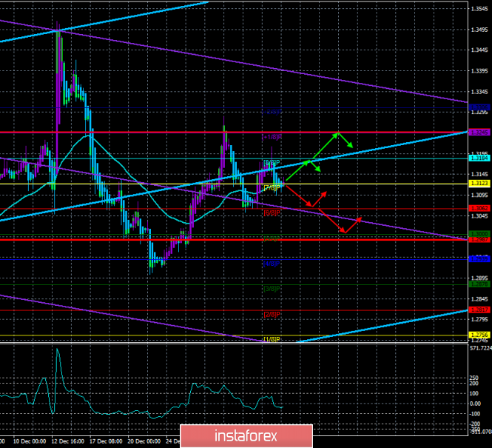This screenshot has width=492, height=448.
Task: Select the 1.2817 red price tag
Action: pos(479,310)
